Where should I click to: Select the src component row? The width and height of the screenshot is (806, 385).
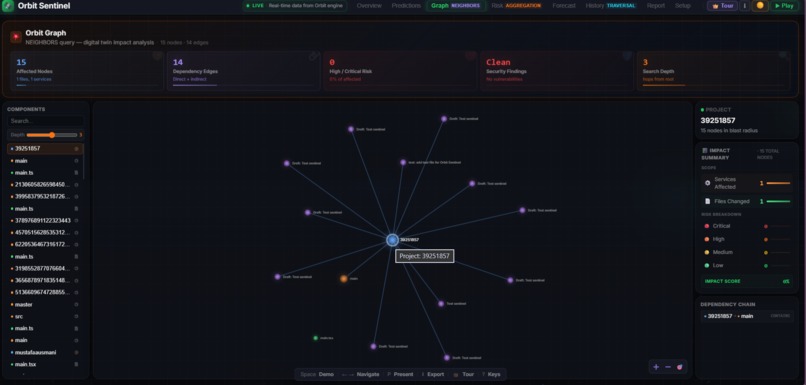(45, 317)
